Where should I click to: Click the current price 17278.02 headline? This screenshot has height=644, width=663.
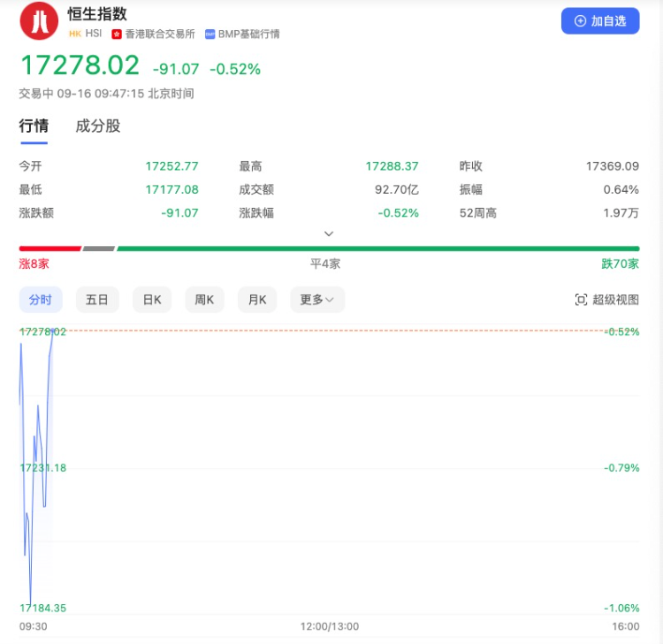click(80, 65)
